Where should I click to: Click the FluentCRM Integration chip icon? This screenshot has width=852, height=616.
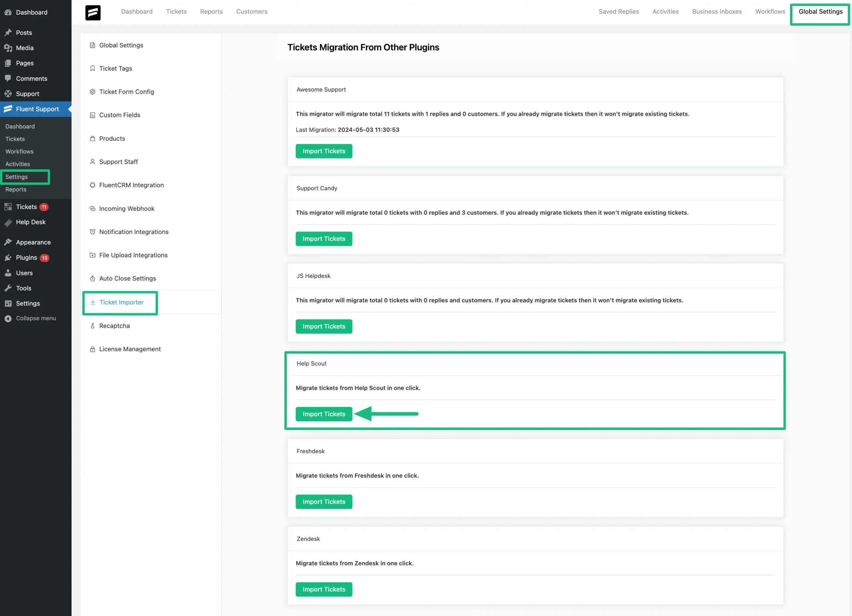point(93,185)
